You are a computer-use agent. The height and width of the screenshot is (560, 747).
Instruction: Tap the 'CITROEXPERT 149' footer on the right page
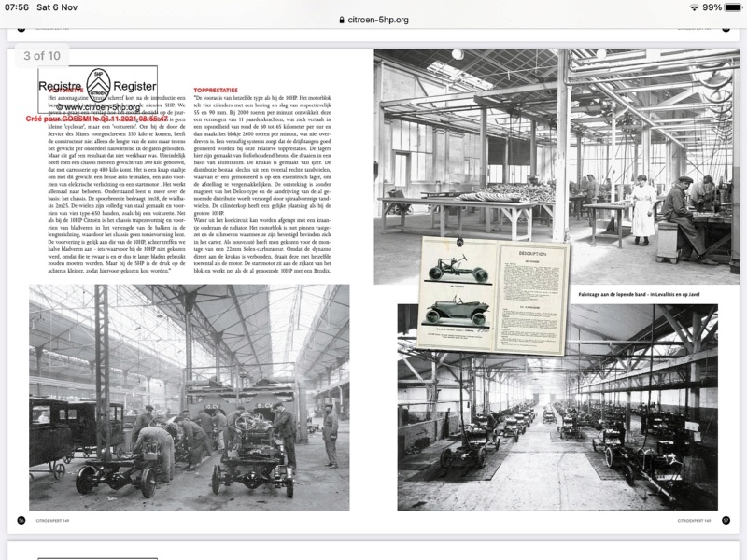pos(694,521)
